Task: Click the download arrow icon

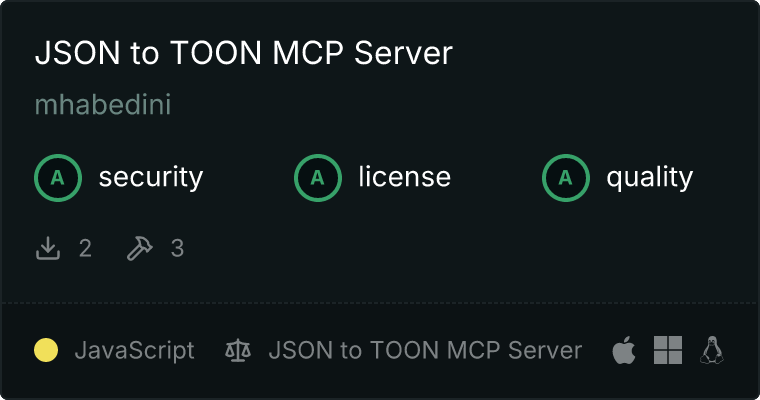Action: (x=48, y=248)
